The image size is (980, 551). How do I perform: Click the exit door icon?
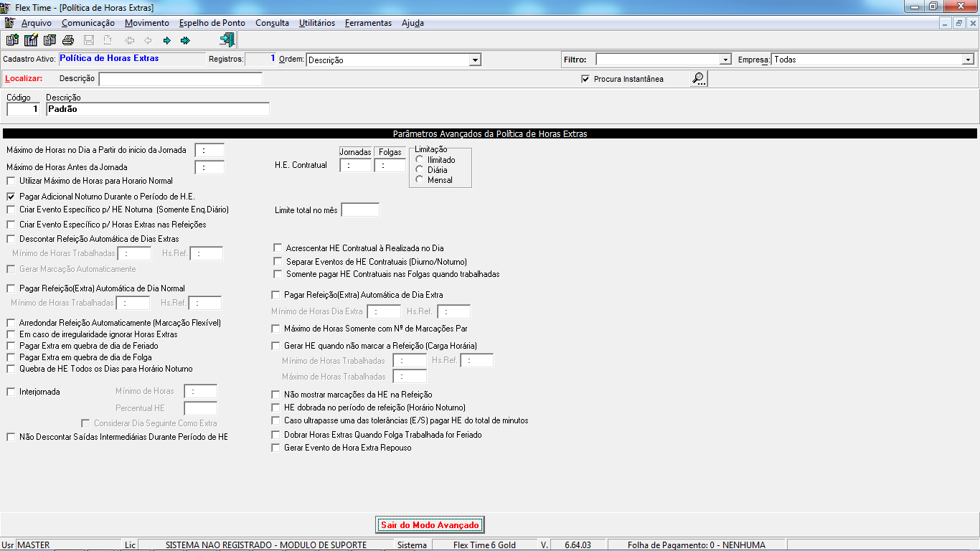click(x=227, y=39)
